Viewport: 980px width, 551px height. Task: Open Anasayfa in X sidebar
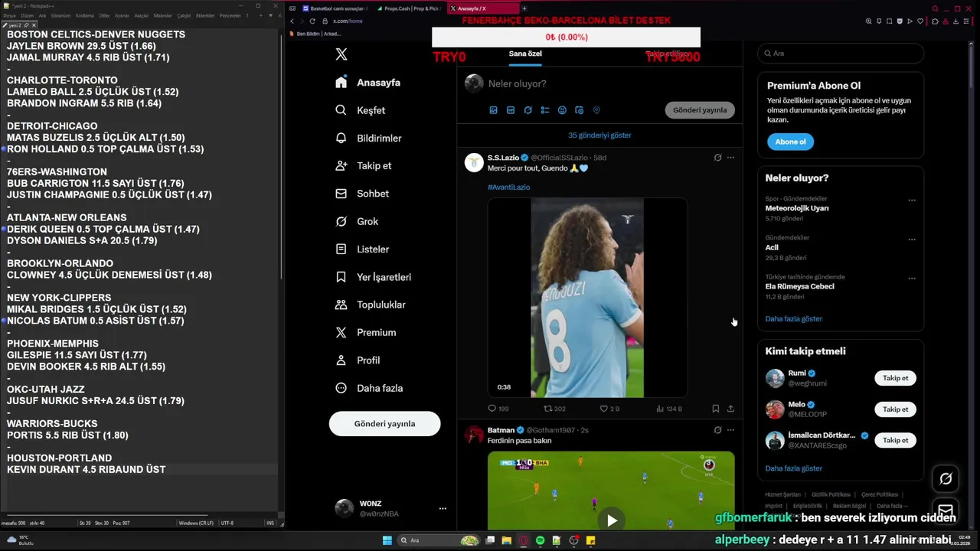[368, 83]
